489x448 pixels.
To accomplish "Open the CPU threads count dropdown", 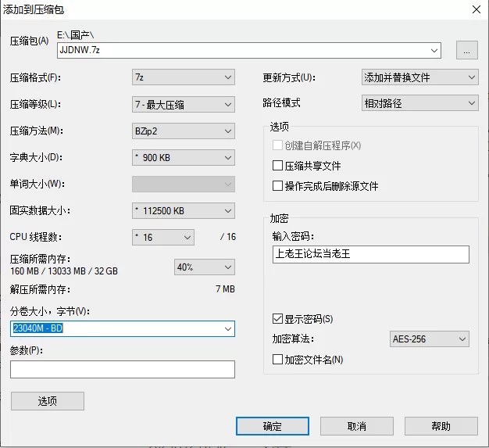I will click(x=163, y=237).
